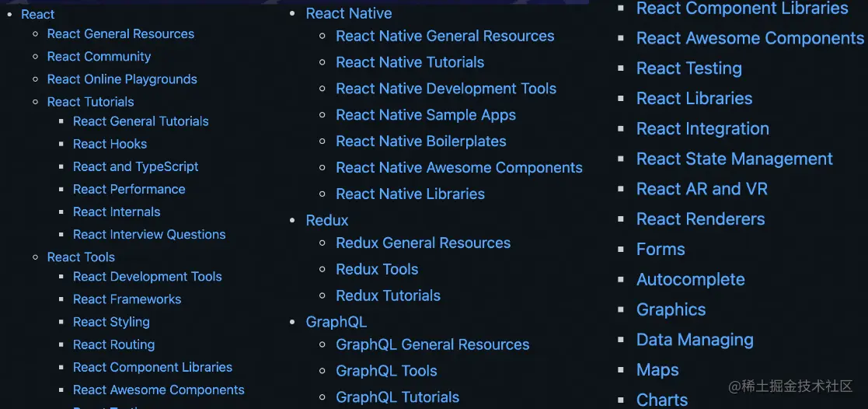This screenshot has height=409, width=868.
Task: Click the 'React Tools' heading link
Action: point(81,257)
